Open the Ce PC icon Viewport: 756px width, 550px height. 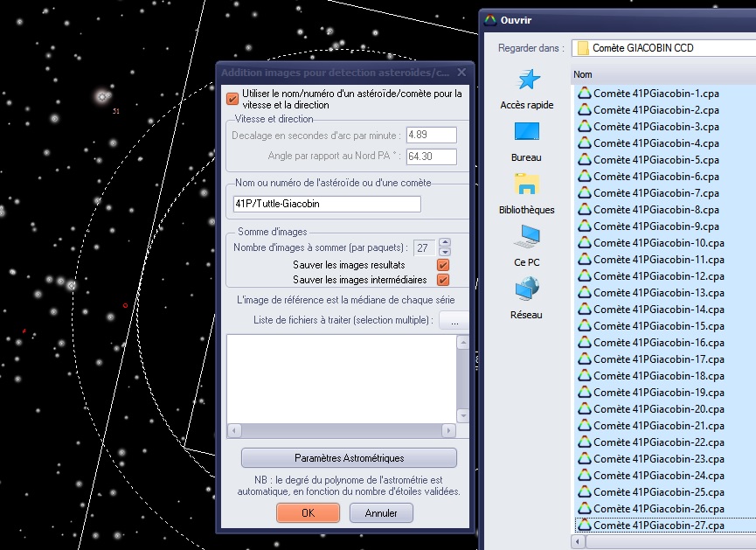click(x=527, y=236)
